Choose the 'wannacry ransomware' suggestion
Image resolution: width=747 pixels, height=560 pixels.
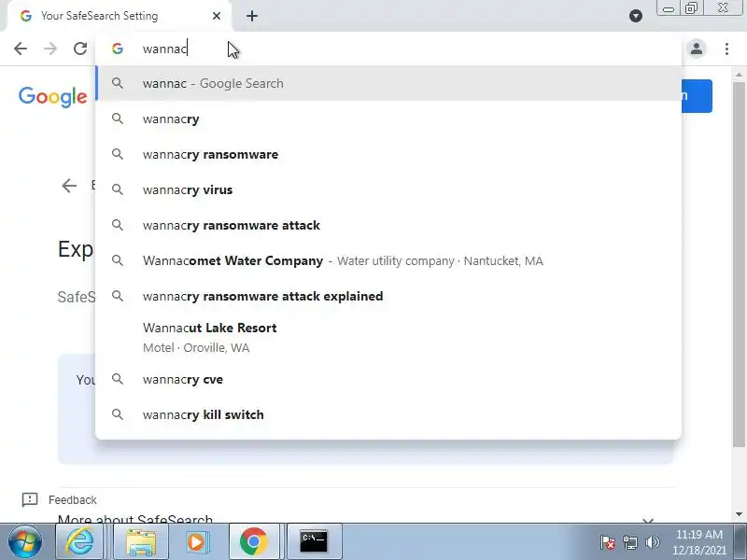click(x=388, y=154)
